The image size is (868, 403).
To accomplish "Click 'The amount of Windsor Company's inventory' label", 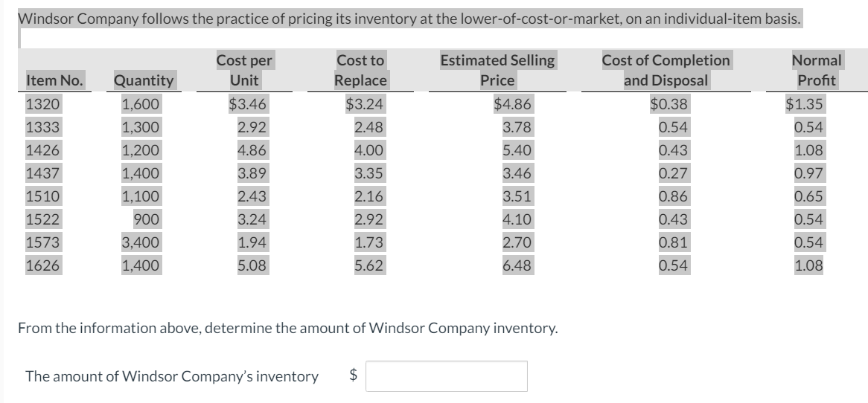I will tap(172, 376).
